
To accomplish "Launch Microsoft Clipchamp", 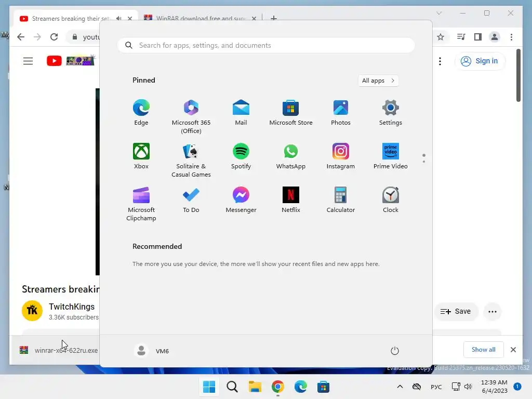I will pyautogui.click(x=141, y=204).
